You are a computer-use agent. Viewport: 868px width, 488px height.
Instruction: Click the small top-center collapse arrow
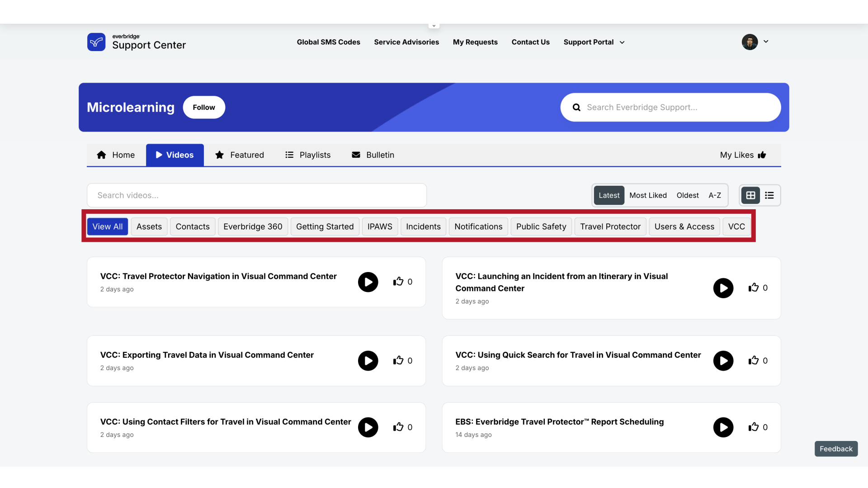tap(434, 26)
